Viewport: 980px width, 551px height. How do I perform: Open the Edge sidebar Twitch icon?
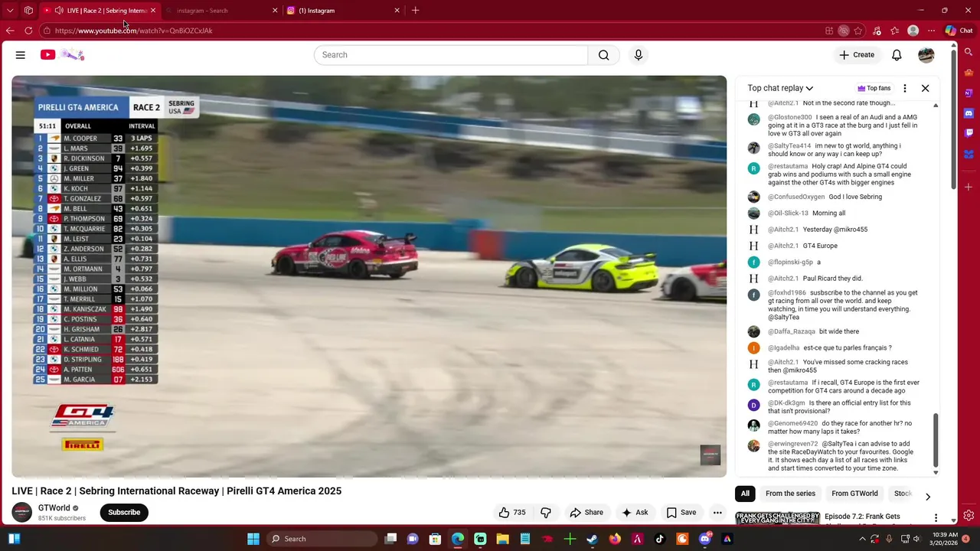[969, 133]
